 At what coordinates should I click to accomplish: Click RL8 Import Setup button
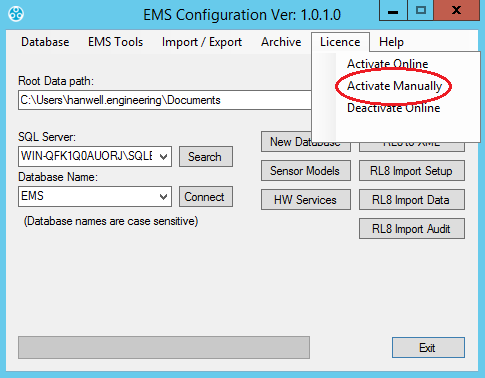click(412, 171)
